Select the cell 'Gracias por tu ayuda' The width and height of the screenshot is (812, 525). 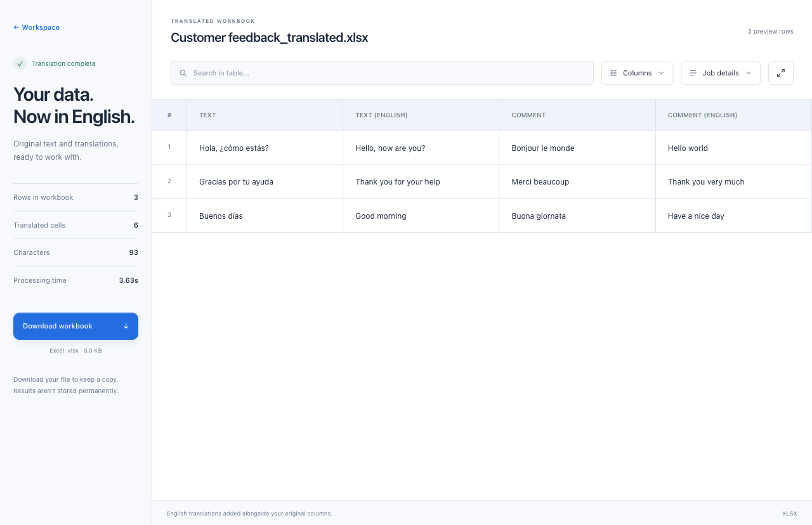point(265,182)
